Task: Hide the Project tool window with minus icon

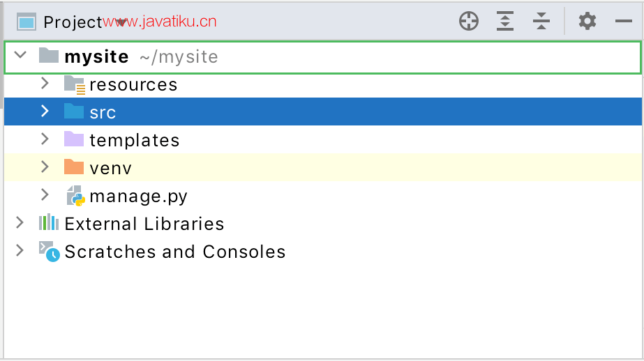Action: click(x=623, y=22)
